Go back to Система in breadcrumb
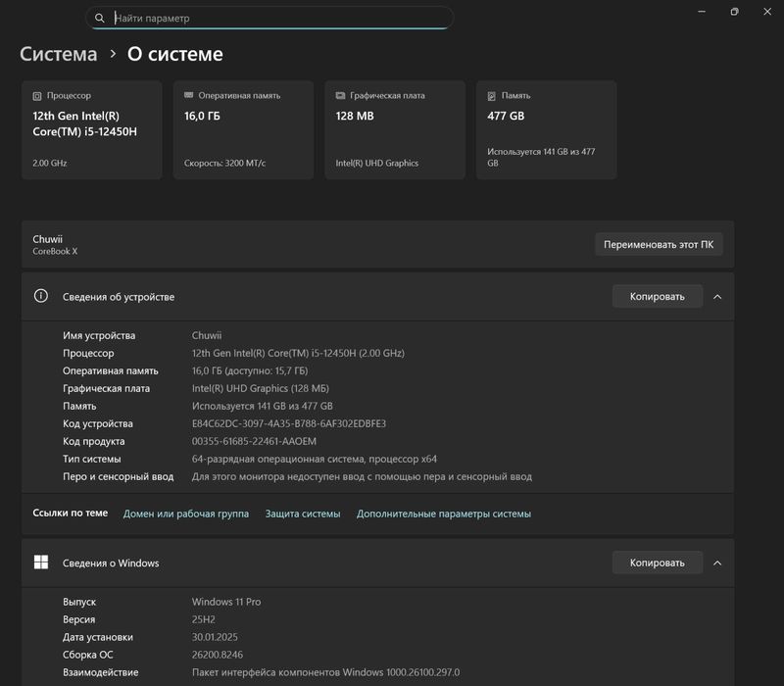The width and height of the screenshot is (784, 686). click(59, 54)
